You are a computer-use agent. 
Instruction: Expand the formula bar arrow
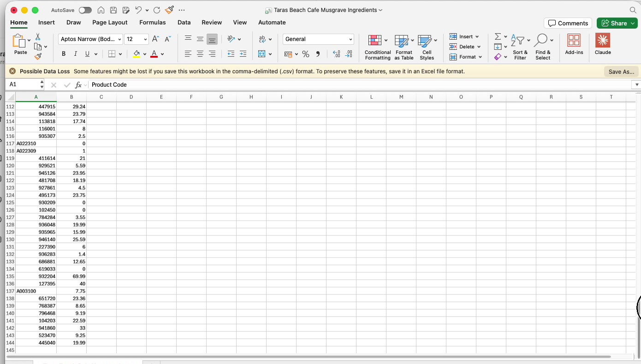click(637, 84)
